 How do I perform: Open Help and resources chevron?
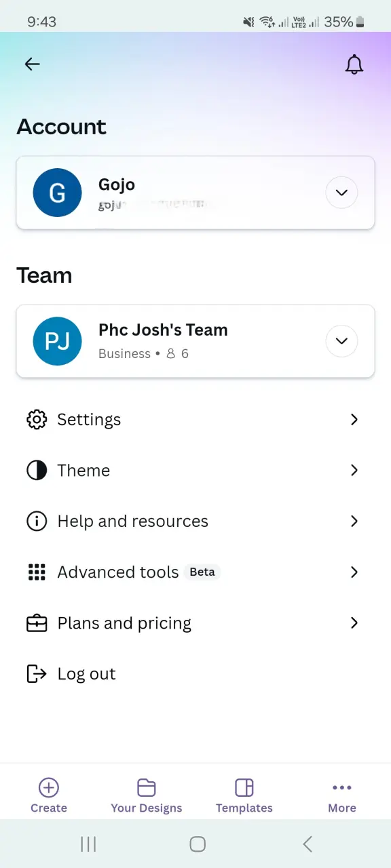[354, 521]
